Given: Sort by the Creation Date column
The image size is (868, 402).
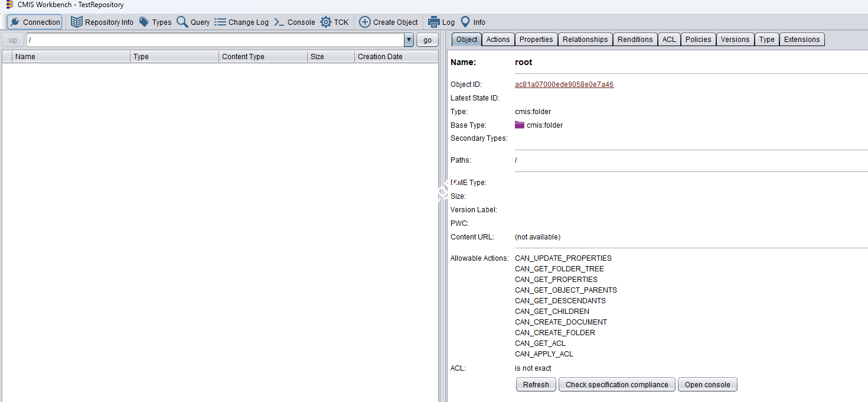Looking at the screenshot, I should 380,56.
